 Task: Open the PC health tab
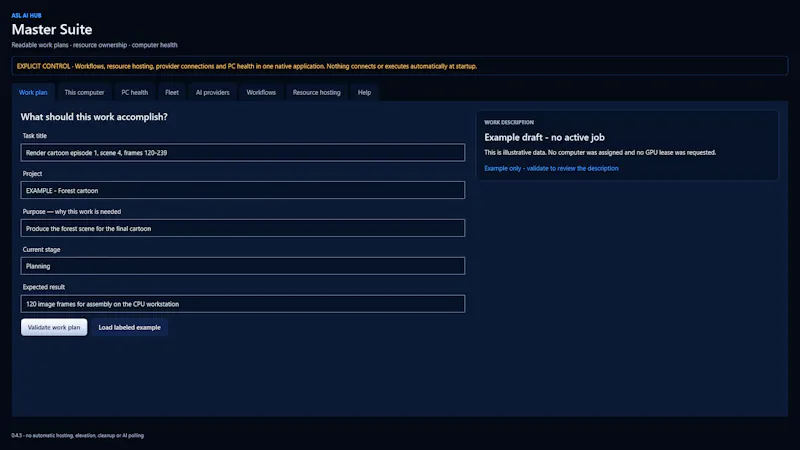pos(135,92)
